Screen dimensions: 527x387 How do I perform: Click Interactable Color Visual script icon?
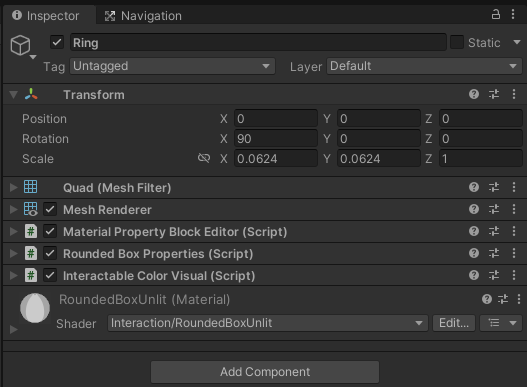[x=31, y=275]
